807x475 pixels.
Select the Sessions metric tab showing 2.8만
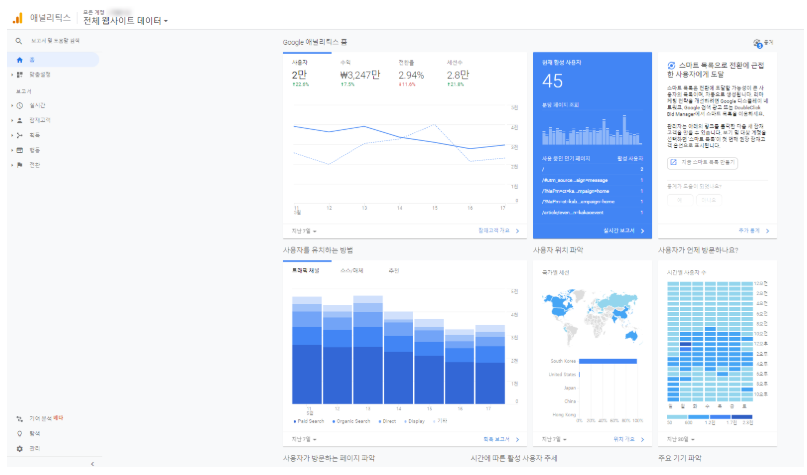[x=457, y=74]
